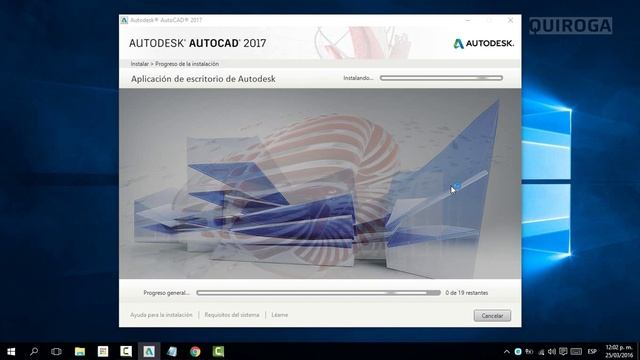Open taskbar search magnifier
Viewport: 640px width, 360px height.
pos(34,351)
